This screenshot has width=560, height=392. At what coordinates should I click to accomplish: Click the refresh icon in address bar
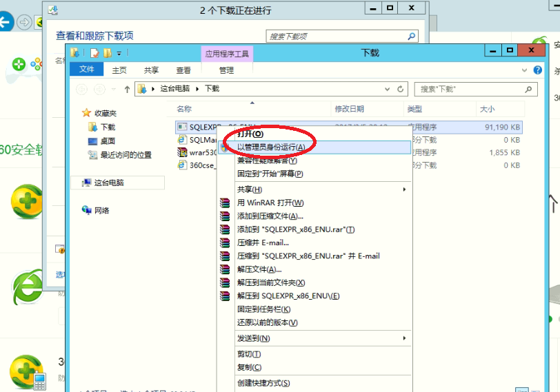[401, 89]
